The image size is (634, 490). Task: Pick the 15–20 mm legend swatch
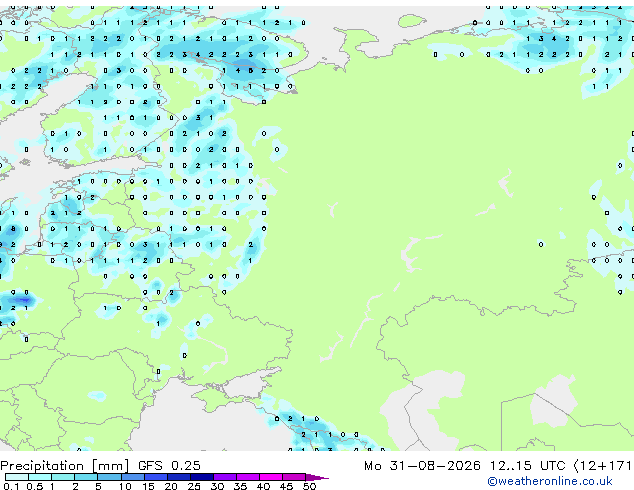pyautogui.click(x=155, y=477)
